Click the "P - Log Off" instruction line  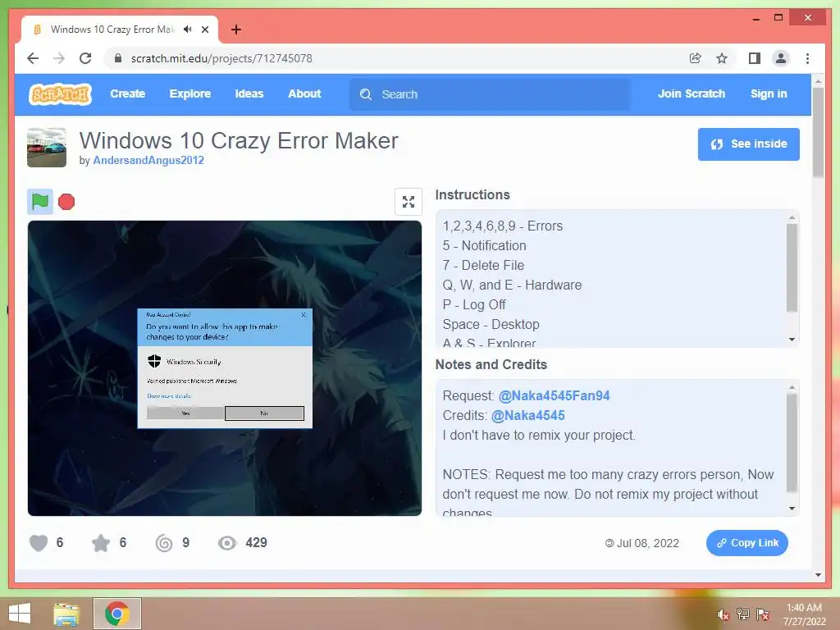tap(474, 305)
